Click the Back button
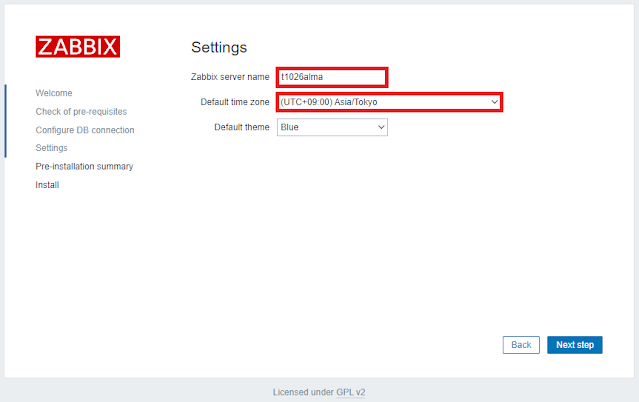 [521, 345]
